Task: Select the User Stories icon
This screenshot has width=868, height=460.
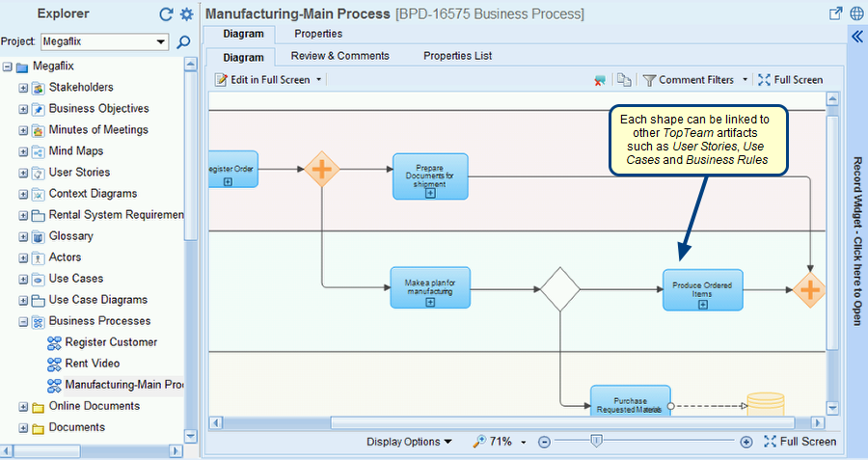Action: click(x=39, y=174)
